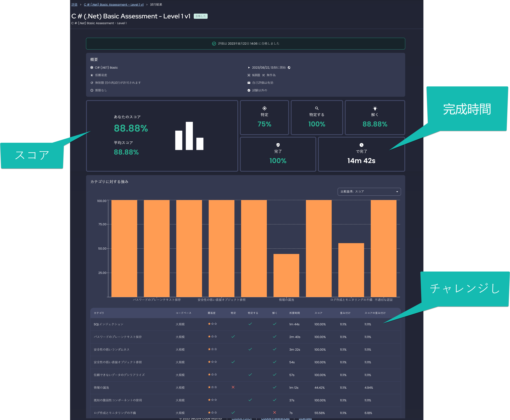510x420 pixels.
Task: Click the 特定する checkmark in SQLインジェクション row
Action: [250, 324]
